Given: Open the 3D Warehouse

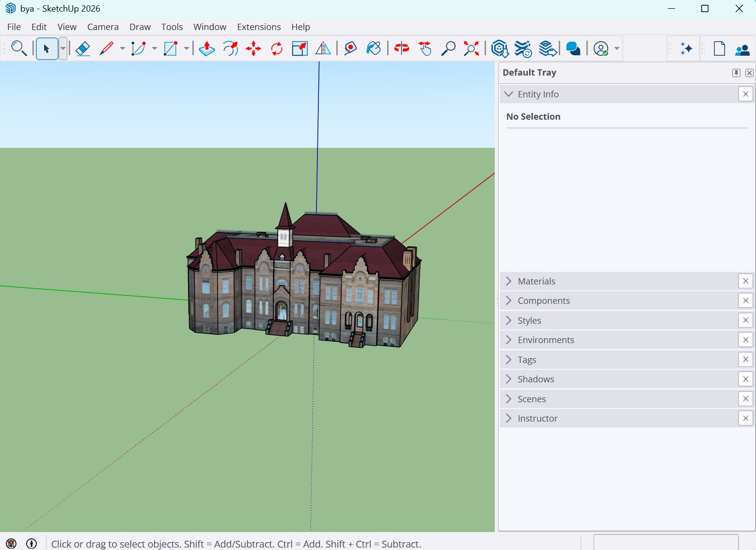Looking at the screenshot, I should (x=500, y=48).
